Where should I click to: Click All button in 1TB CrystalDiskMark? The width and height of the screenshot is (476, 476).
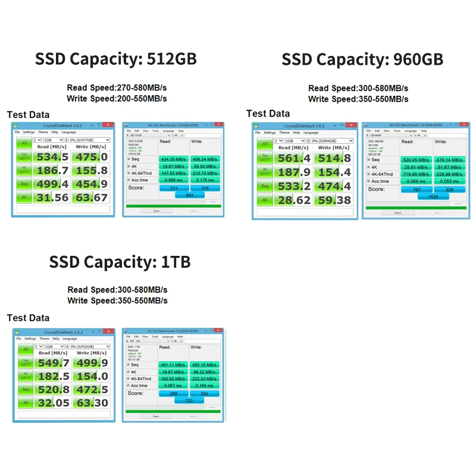(x=26, y=349)
